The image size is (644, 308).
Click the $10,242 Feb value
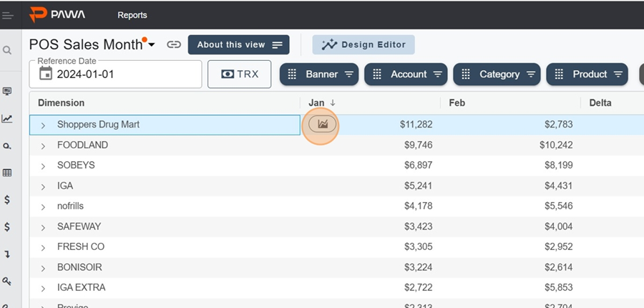[557, 145]
